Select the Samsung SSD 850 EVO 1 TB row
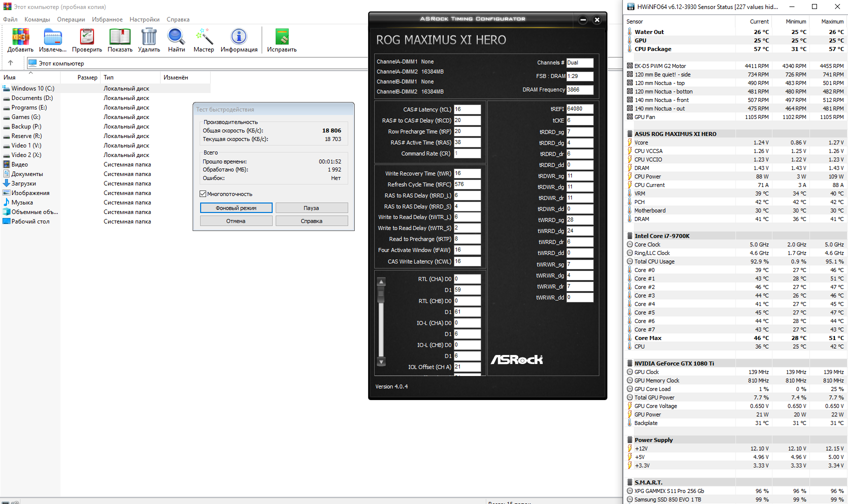848x504 pixels. coord(735,499)
